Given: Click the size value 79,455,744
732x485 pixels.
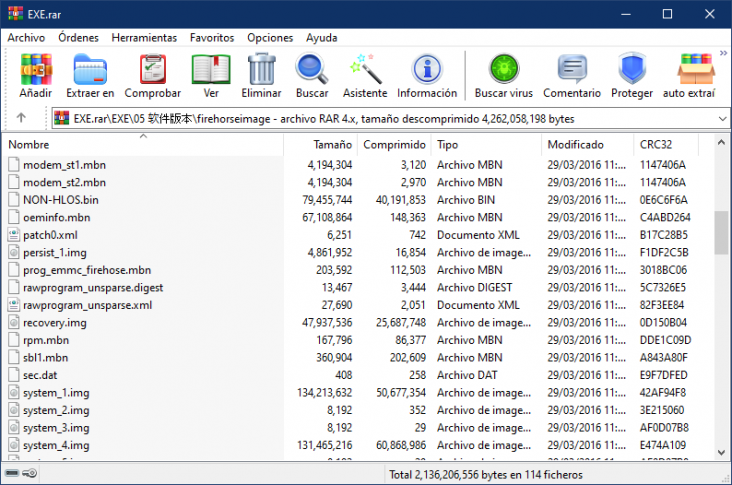Looking at the screenshot, I should point(327,200).
